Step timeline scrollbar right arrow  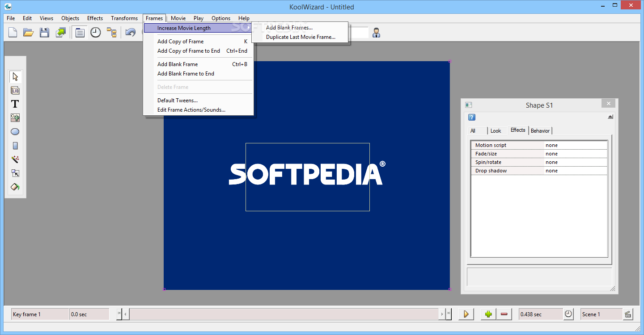click(x=442, y=314)
